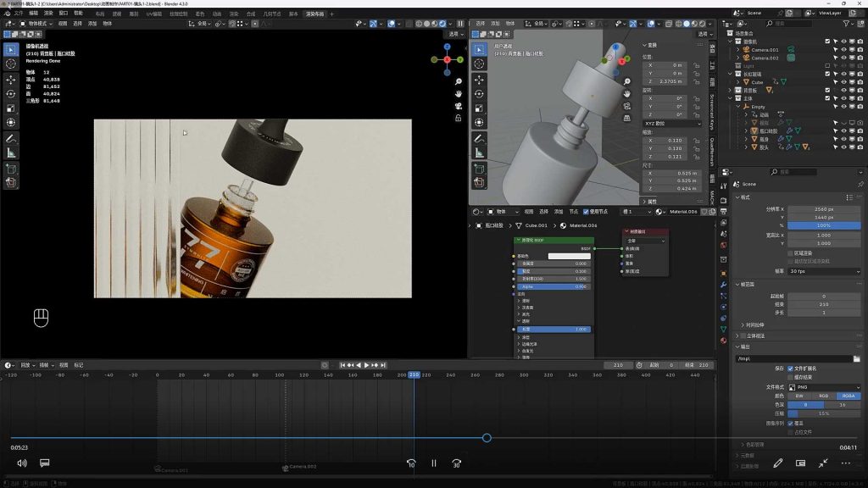Click the camera icon in the viewport navigation gizmo
Viewport: 868px width, 488px height.
coord(459,105)
